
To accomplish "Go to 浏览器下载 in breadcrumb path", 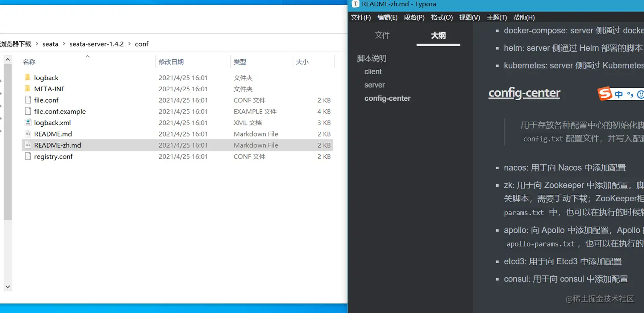I will 16,44.
